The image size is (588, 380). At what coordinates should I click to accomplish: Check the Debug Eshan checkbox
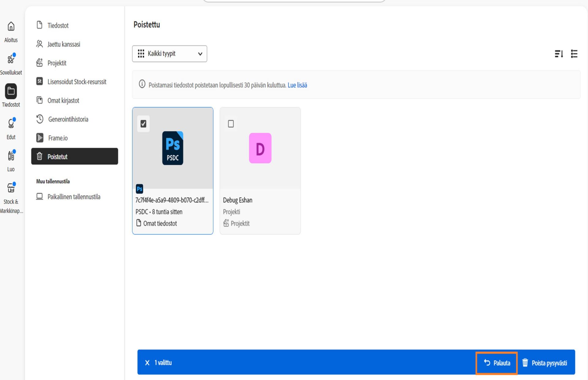point(231,124)
